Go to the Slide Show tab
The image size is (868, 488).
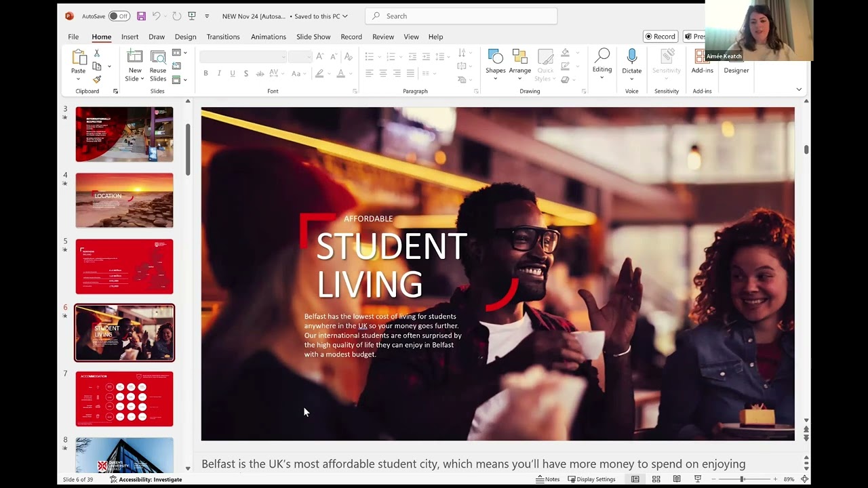[x=313, y=37]
